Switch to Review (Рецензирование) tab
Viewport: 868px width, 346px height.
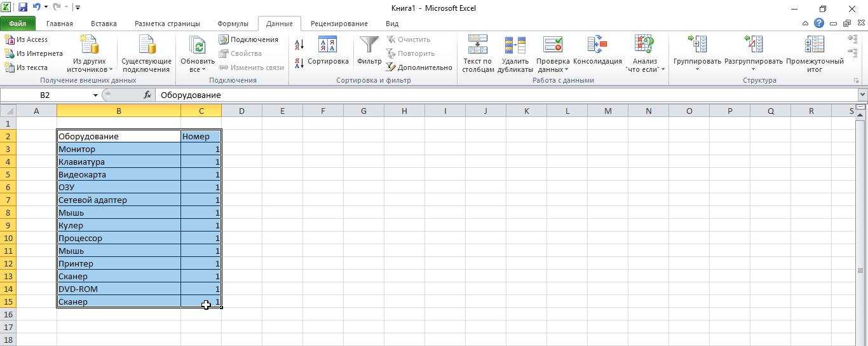[x=339, y=24]
